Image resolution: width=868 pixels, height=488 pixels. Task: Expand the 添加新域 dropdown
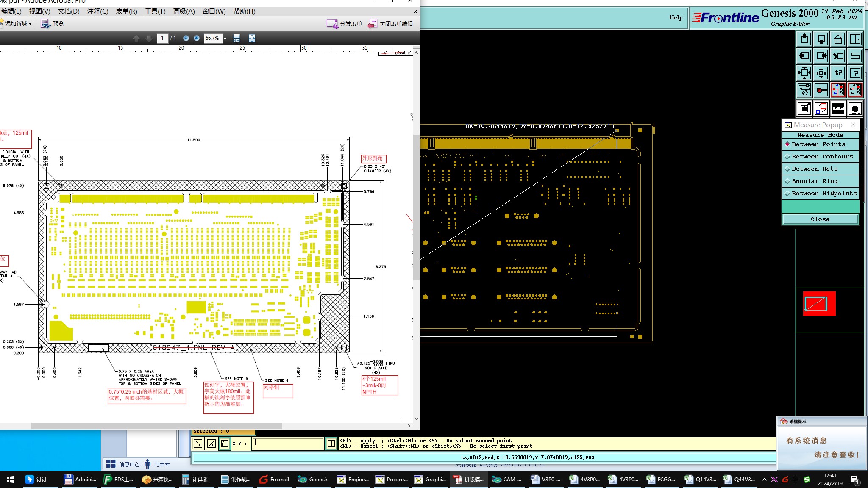pos(30,24)
